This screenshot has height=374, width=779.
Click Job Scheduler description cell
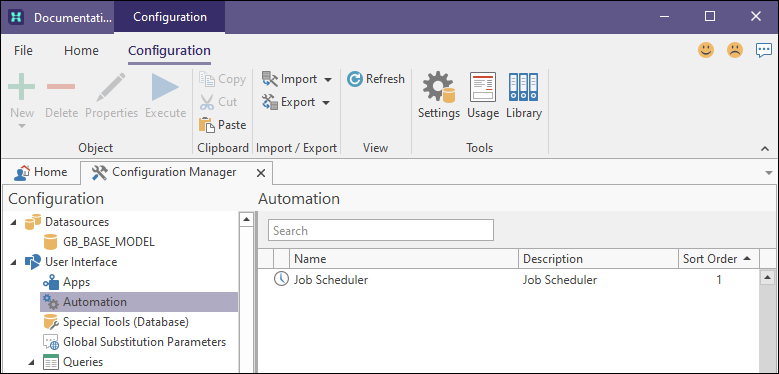point(560,280)
